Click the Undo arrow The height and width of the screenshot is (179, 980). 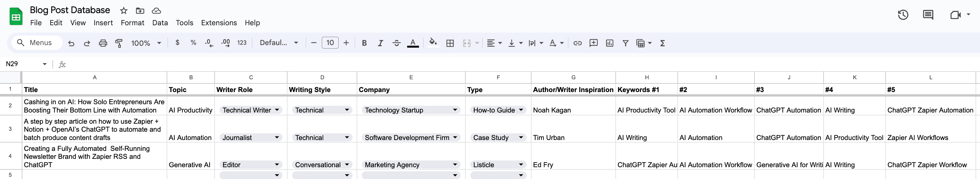71,43
